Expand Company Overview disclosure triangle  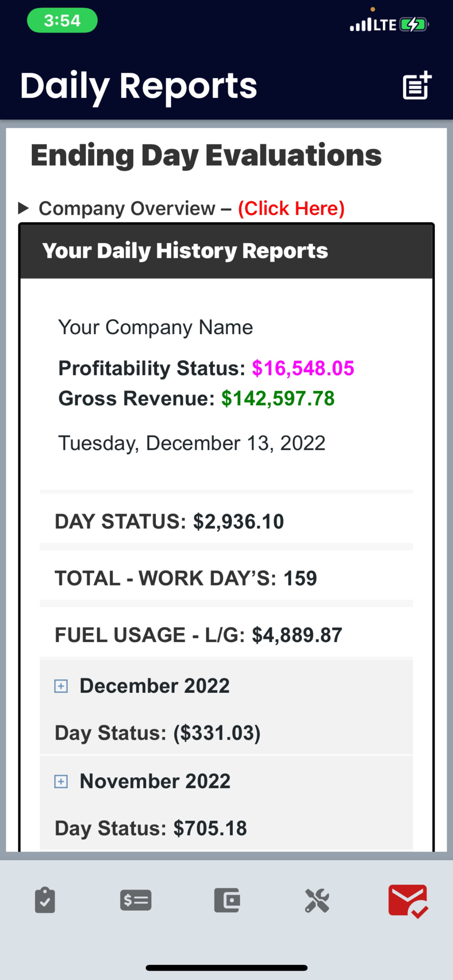(23, 208)
